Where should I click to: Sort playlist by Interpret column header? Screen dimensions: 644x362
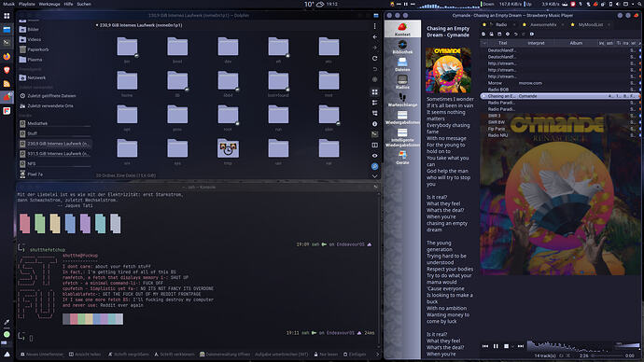pos(536,43)
